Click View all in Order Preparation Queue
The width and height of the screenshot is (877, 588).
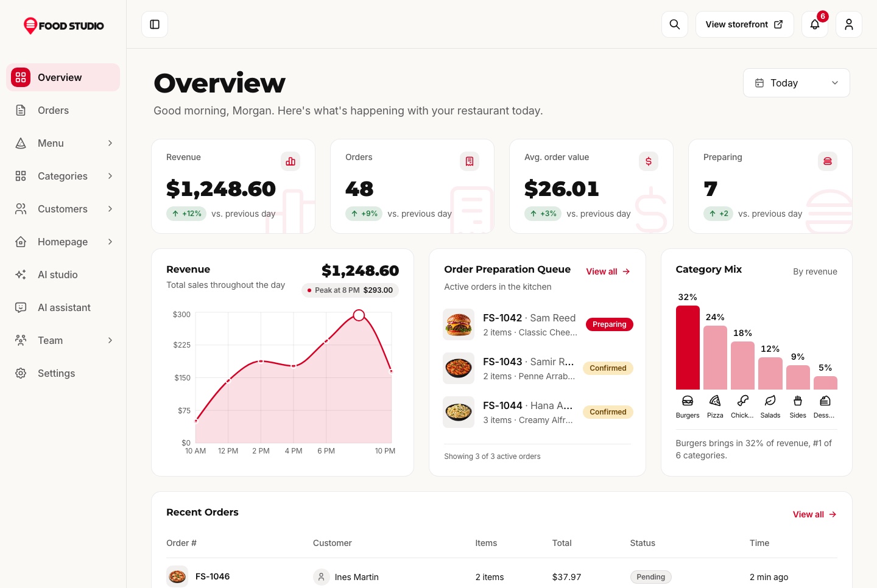pos(608,271)
